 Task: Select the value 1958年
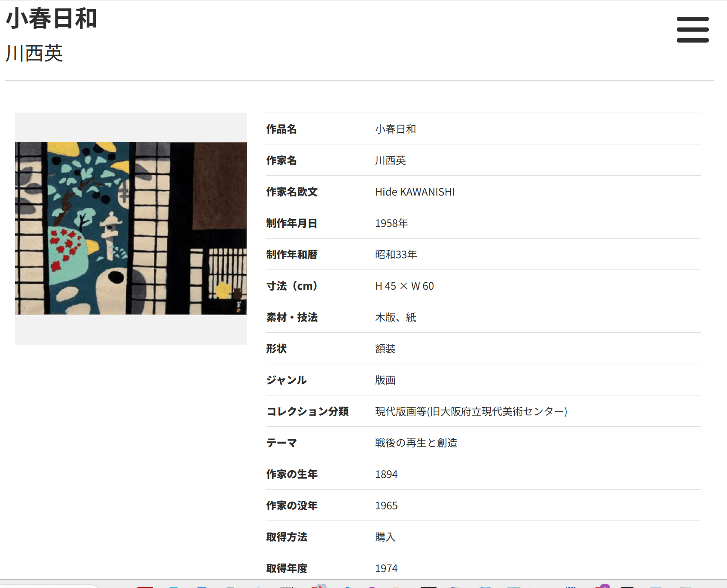point(391,223)
